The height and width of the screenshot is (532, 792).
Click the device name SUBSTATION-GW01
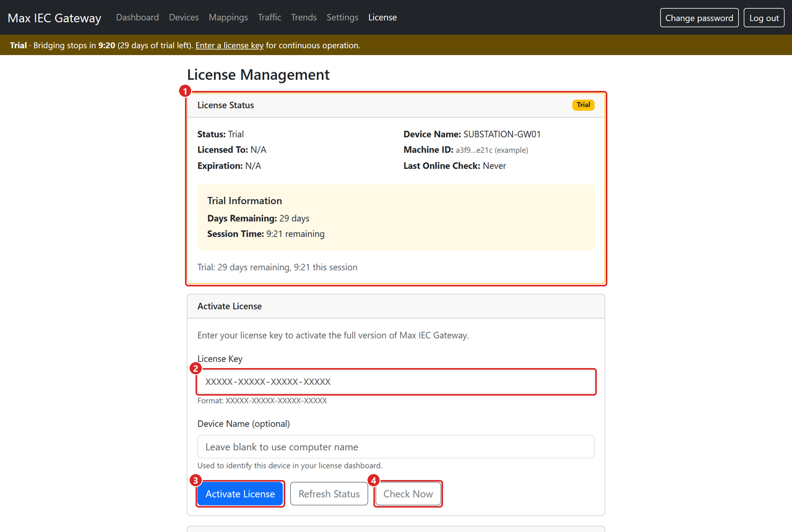click(x=502, y=134)
